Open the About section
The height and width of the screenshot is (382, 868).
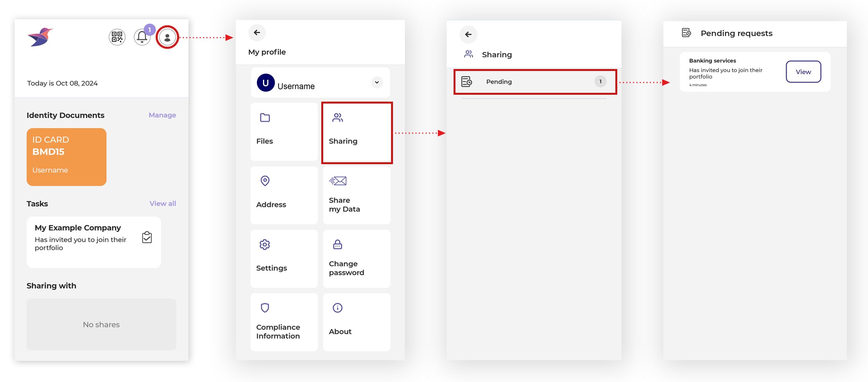pyautogui.click(x=357, y=322)
